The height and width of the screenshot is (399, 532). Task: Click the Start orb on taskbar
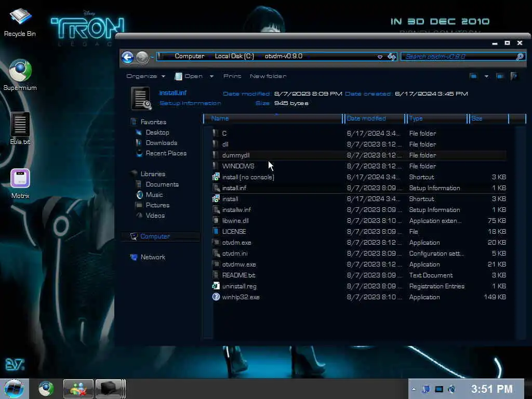pyautogui.click(x=14, y=389)
